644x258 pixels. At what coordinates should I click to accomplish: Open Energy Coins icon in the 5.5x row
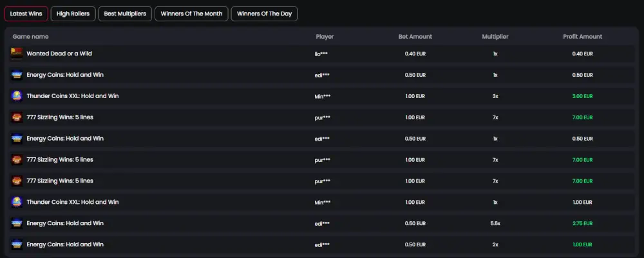click(17, 224)
